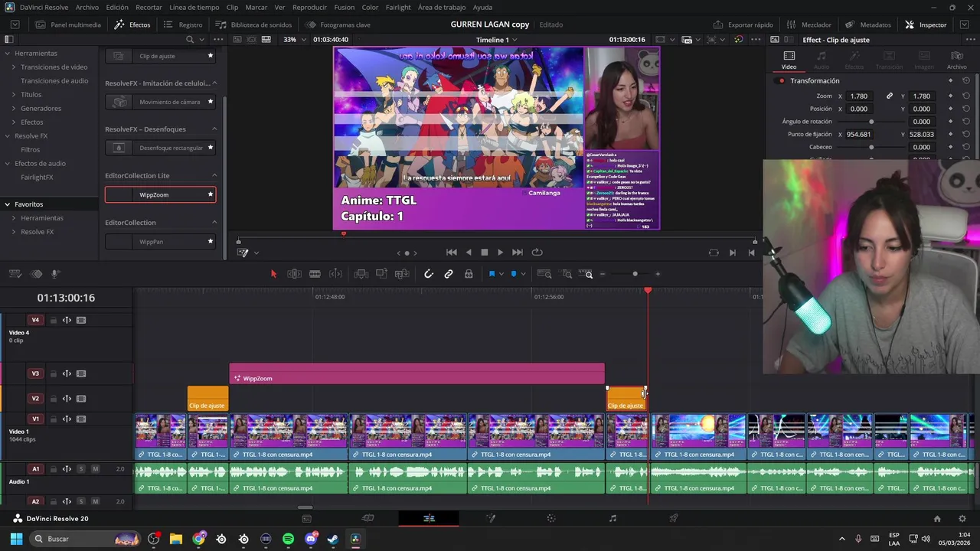980x551 pixels.
Task: Open the Biblioteca de sonidos panel
Action: click(x=254, y=24)
